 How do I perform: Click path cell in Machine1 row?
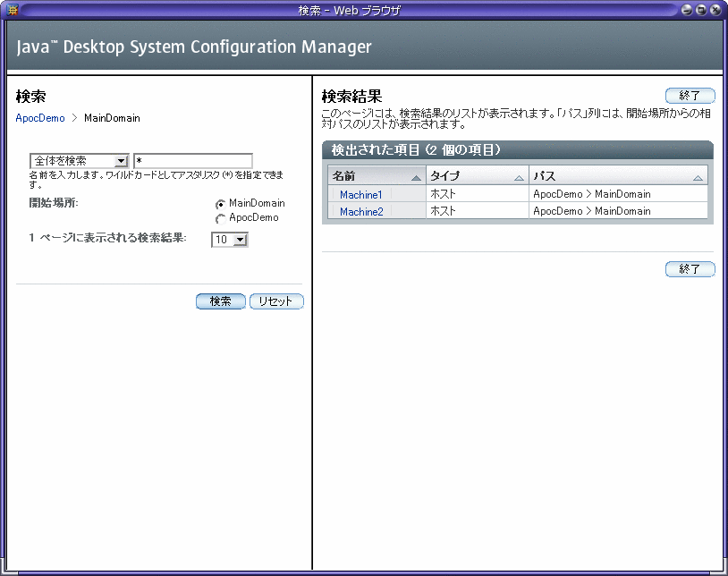618,194
